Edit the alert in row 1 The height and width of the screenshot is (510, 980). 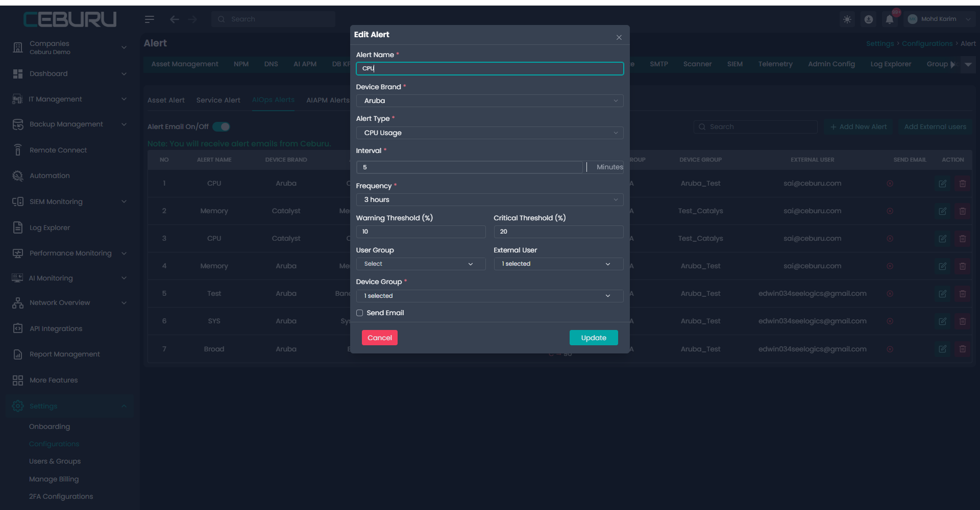click(x=942, y=184)
